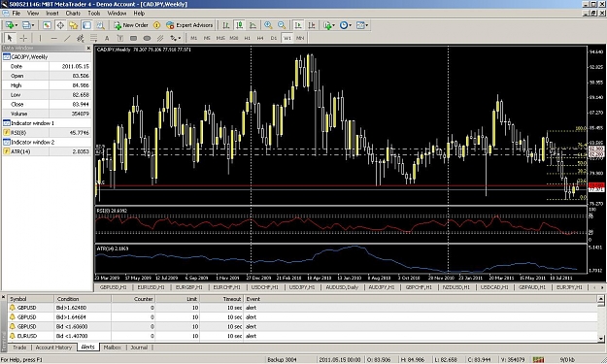
Task: Zoom in on the chart
Action: coord(268,25)
